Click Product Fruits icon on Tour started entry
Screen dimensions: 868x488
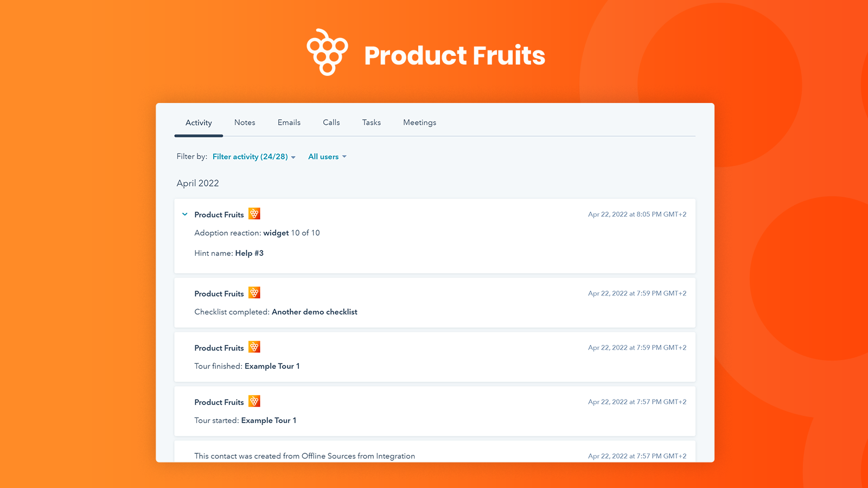click(254, 401)
